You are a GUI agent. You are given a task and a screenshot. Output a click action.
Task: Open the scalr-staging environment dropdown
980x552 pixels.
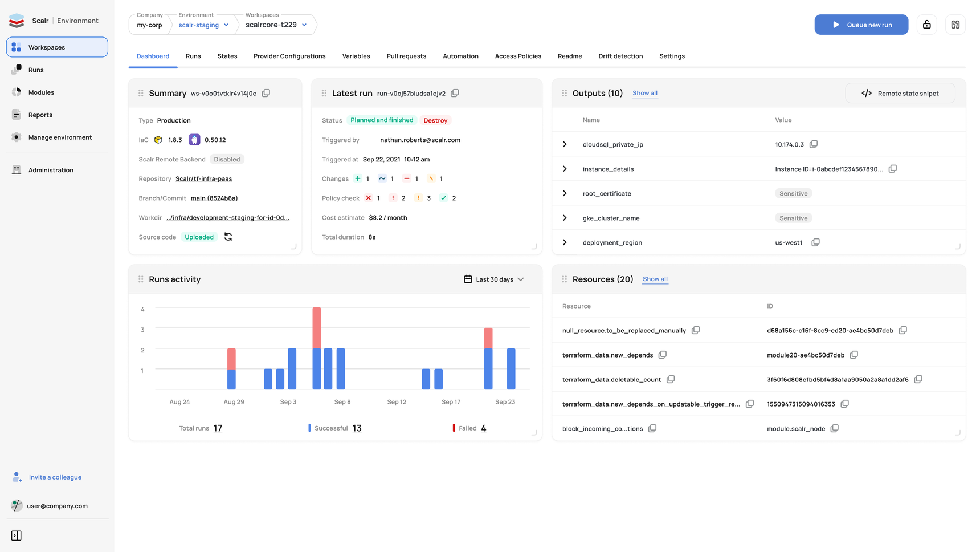point(203,25)
